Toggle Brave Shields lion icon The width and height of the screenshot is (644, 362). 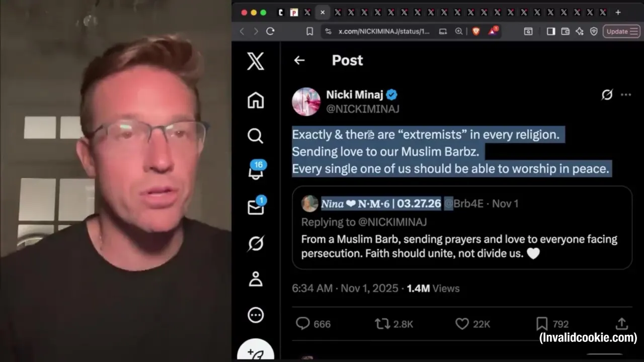click(476, 31)
